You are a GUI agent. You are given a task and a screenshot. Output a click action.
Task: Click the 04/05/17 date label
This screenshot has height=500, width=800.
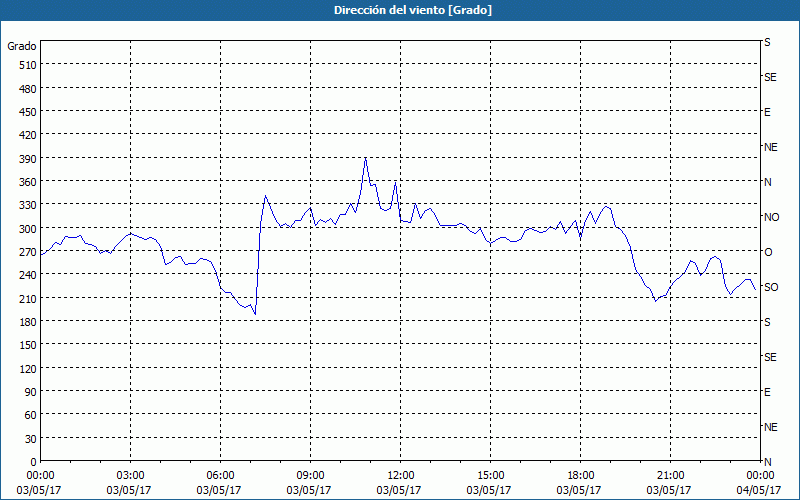pyautogui.click(x=759, y=490)
